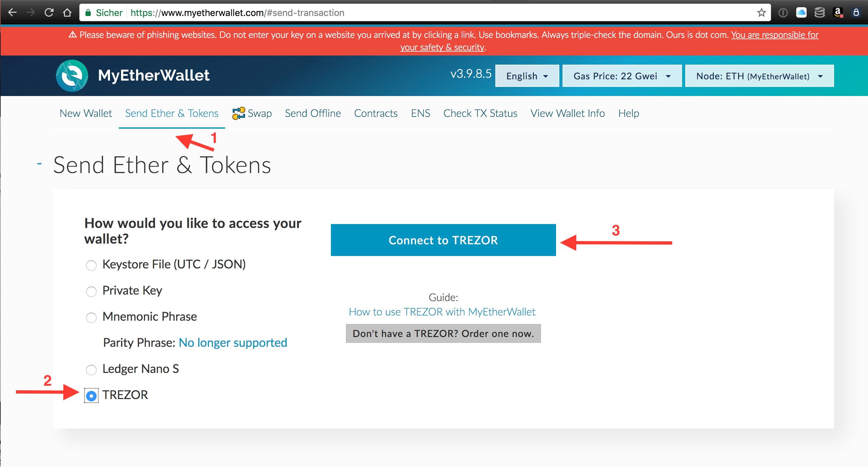The height and width of the screenshot is (467, 868).
Task: Click the browser back navigation arrow
Action: tap(13, 12)
